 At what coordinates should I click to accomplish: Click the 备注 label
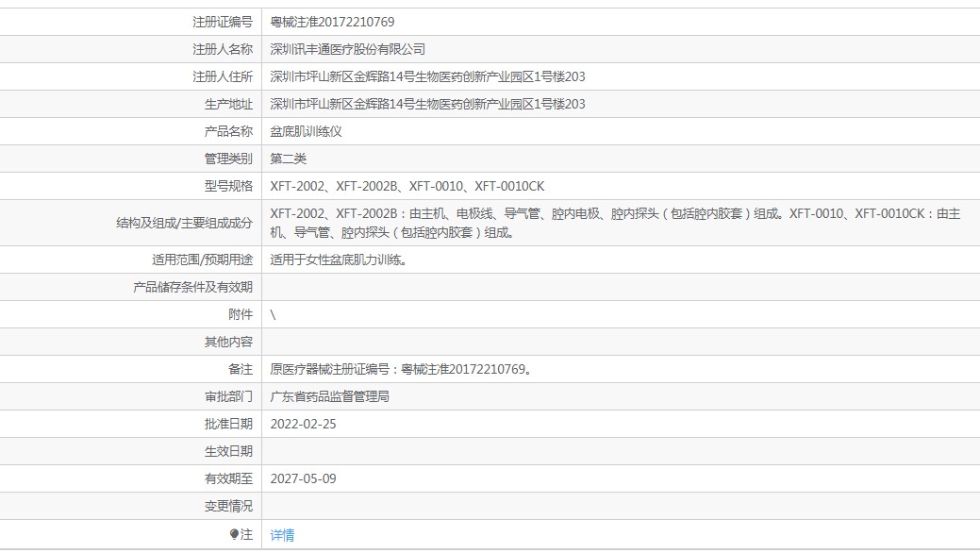pos(241,370)
